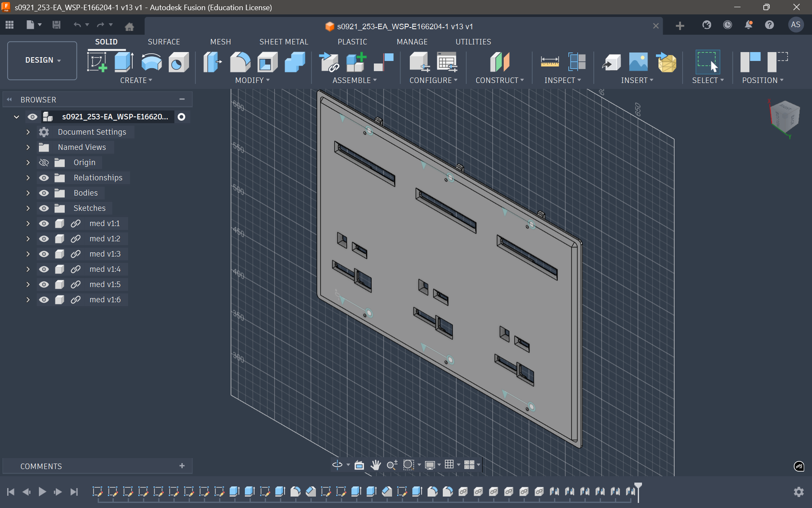812x508 pixels.
Task: Hide the Bodies folder visibility
Action: pos(44,193)
